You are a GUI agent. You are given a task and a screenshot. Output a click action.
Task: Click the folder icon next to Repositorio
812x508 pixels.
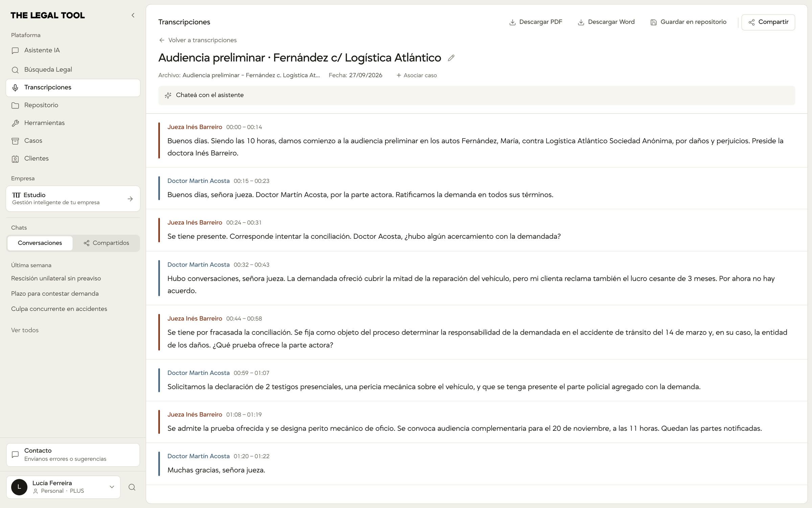click(15, 106)
